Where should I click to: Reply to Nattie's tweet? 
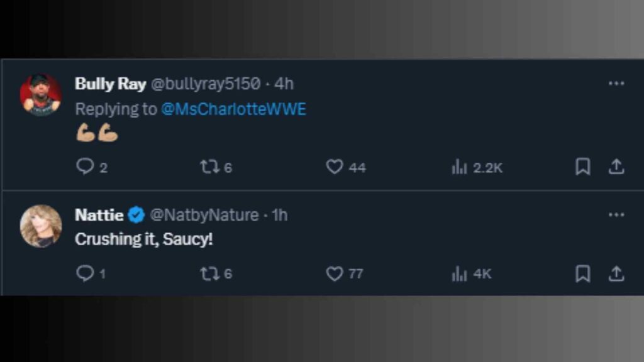click(x=84, y=273)
